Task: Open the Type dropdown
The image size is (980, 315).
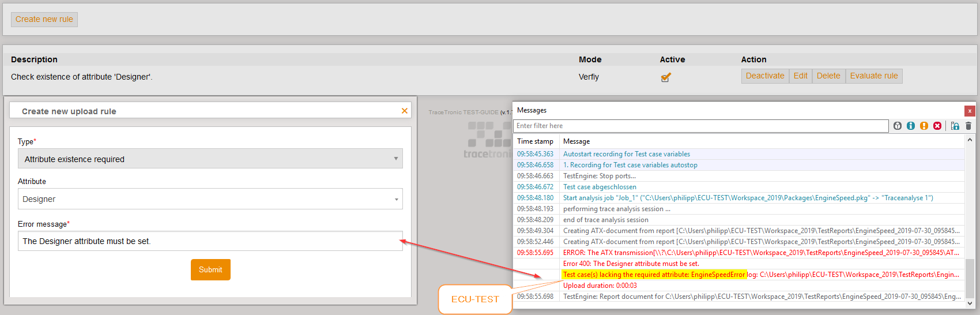Action: coord(210,159)
